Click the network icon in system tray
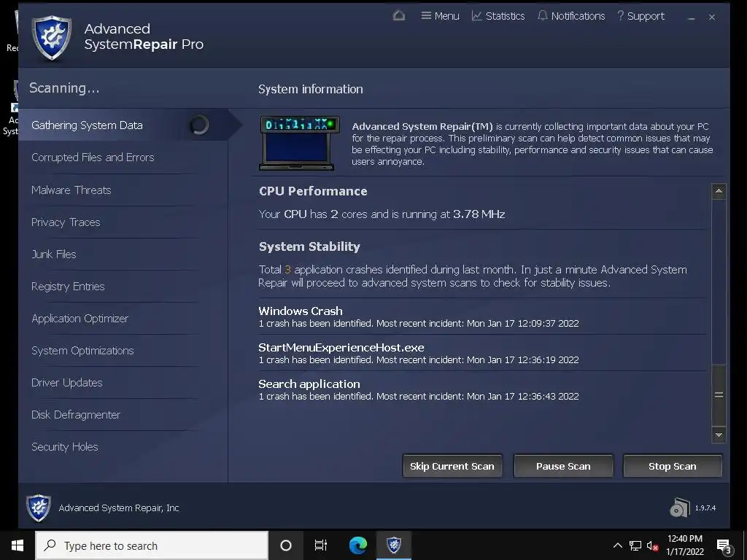747x560 pixels. tap(635, 545)
